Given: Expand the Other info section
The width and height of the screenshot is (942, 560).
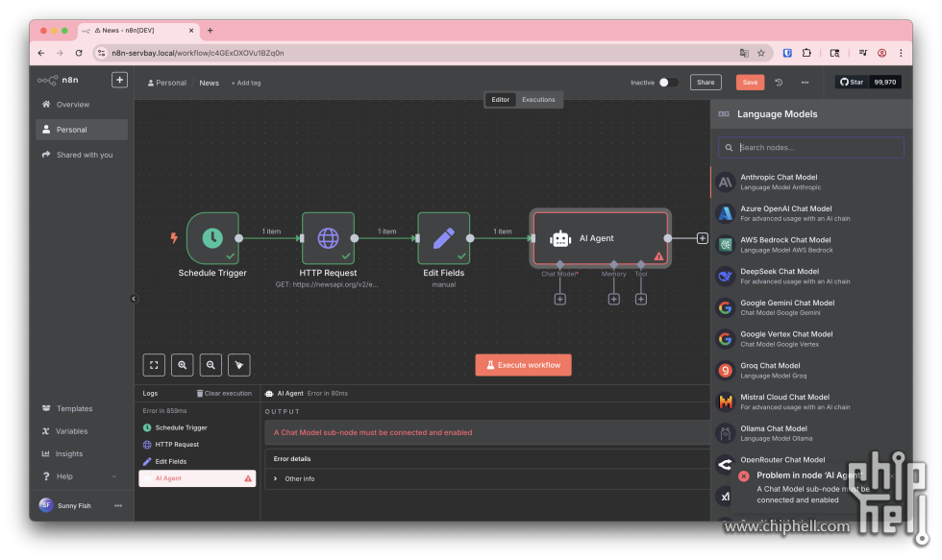Looking at the screenshot, I should point(294,479).
